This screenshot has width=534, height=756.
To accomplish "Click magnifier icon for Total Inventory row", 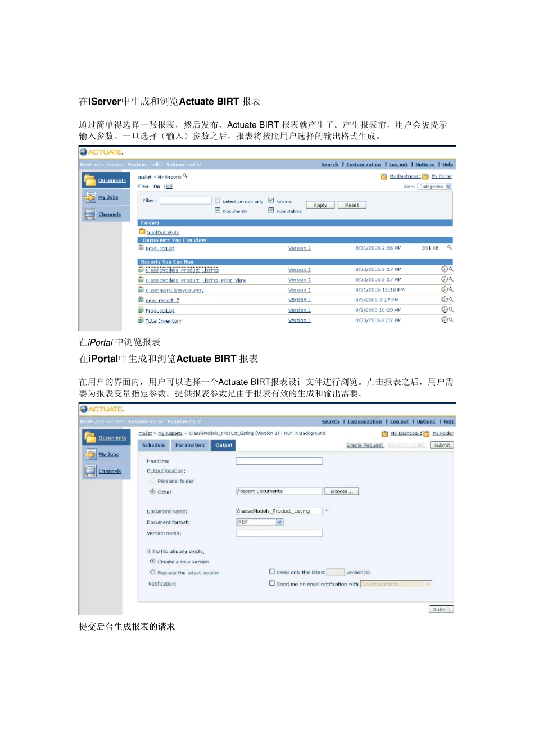I will point(451,320).
